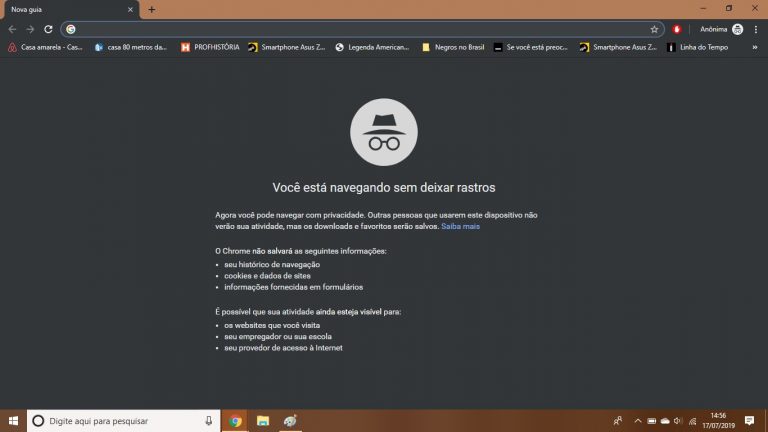Open Linha do Tempo bookmark
Image resolution: width=768 pixels, height=432 pixels.
(697, 48)
